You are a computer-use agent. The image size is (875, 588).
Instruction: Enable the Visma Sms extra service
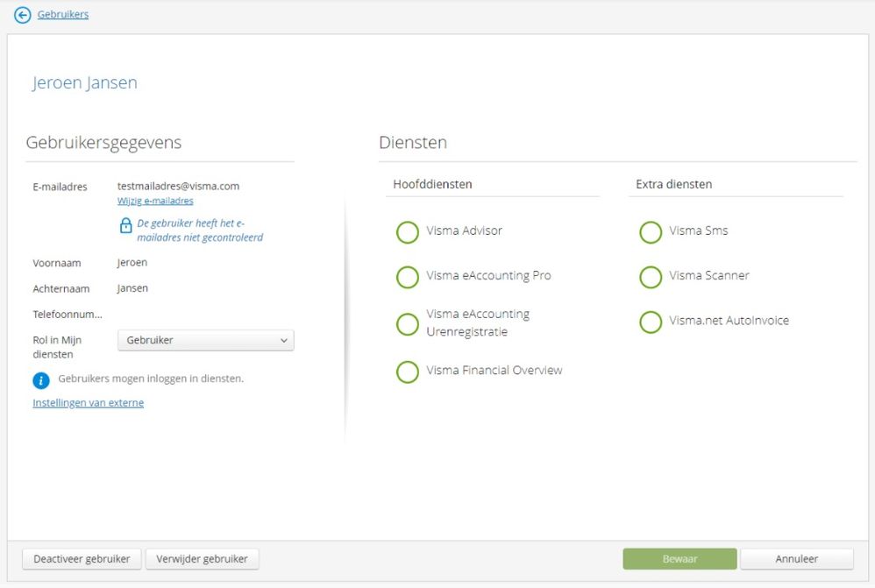(651, 232)
